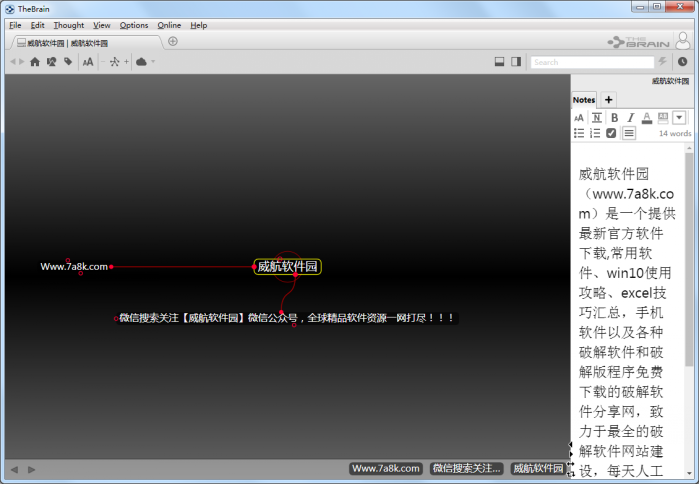699x484 pixels.
Task: Open the Online menu
Action: (169, 25)
